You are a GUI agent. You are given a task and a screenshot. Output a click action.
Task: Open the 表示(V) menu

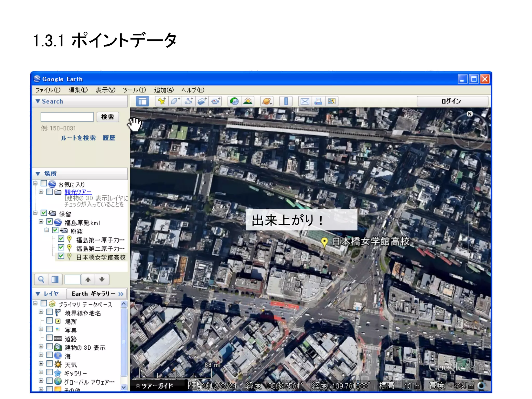coord(105,90)
